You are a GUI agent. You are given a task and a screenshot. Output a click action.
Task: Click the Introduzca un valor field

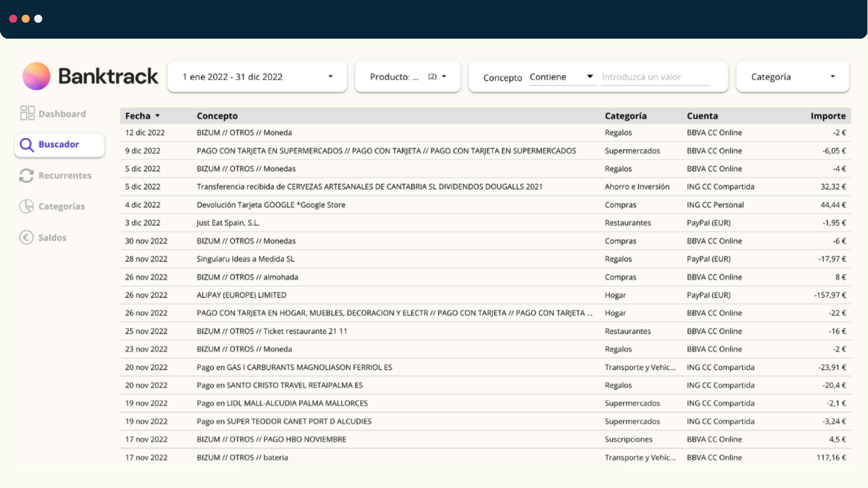click(x=655, y=77)
